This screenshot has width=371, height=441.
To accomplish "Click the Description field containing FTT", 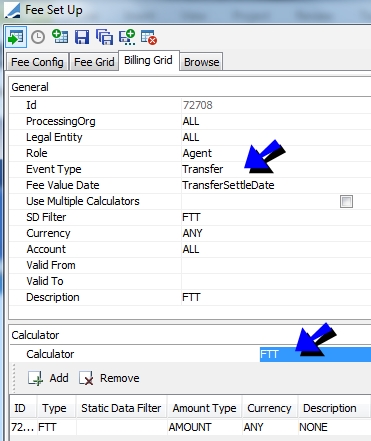I will click(x=276, y=297).
